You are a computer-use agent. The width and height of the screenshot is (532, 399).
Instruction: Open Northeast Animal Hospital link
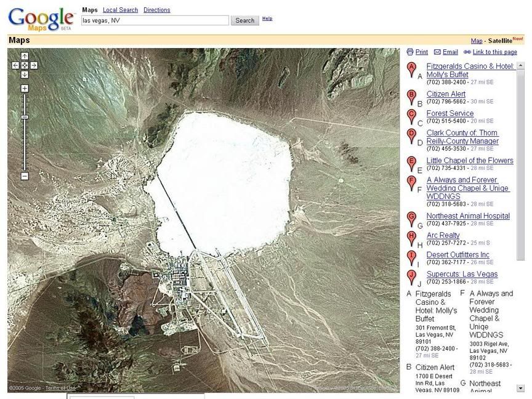468,216
